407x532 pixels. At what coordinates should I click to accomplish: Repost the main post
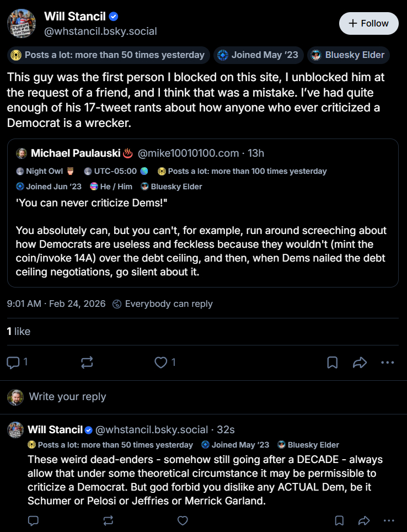(87, 363)
